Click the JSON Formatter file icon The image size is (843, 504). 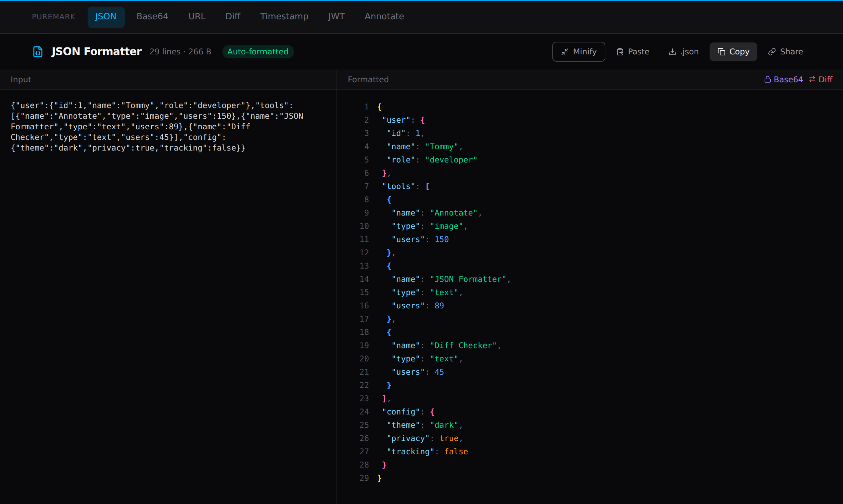pos(38,52)
